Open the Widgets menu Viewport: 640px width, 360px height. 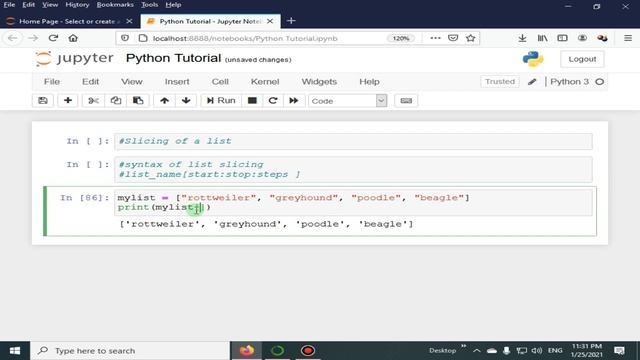pos(319,82)
